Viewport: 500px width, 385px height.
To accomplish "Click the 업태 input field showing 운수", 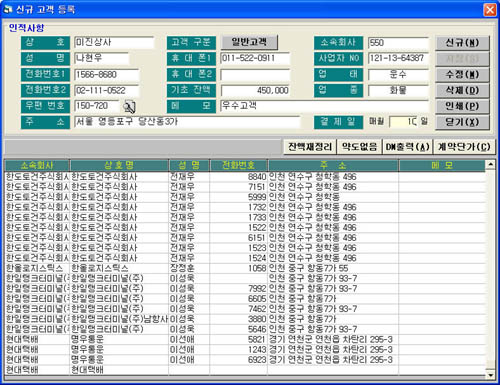I will click(x=398, y=74).
